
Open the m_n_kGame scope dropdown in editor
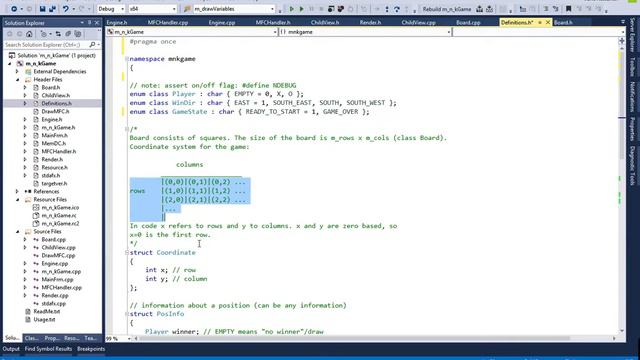[x=275, y=32]
